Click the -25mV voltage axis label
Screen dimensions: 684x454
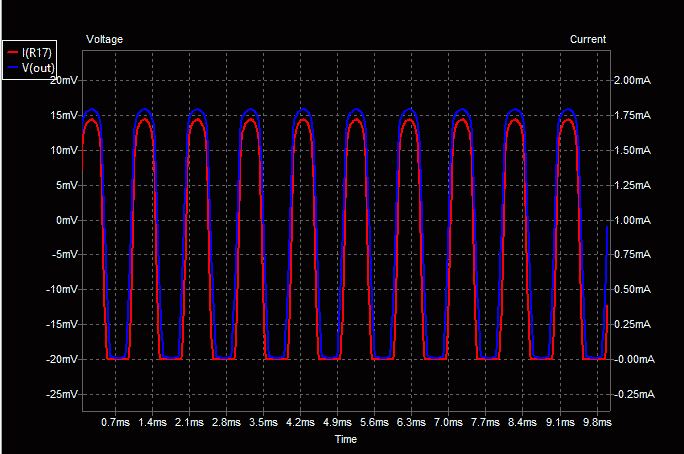pyautogui.click(x=62, y=394)
